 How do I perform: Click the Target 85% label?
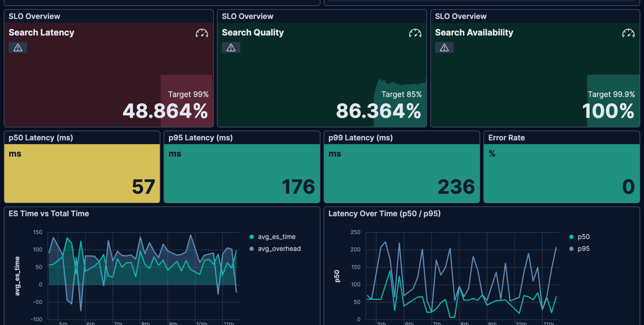click(402, 94)
